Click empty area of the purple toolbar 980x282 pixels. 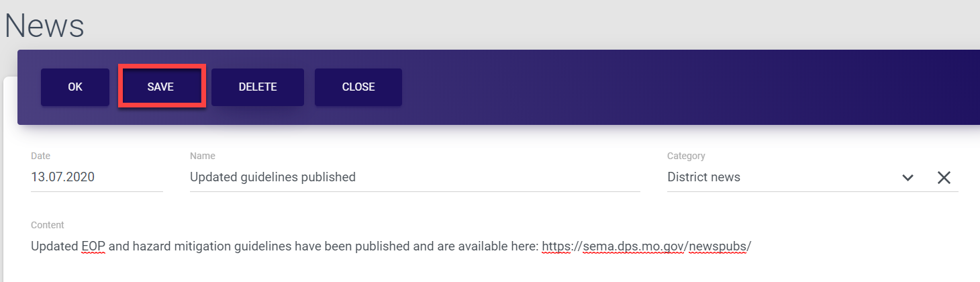pyautogui.click(x=671, y=87)
